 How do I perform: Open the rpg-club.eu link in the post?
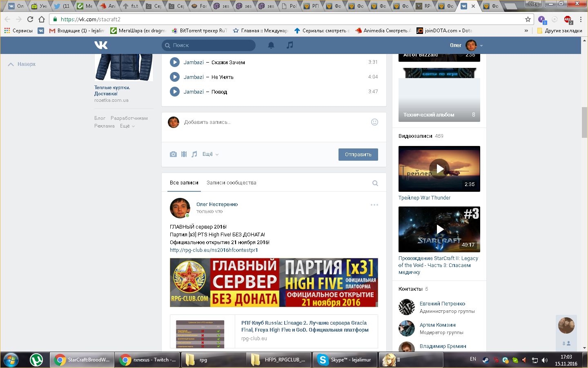tap(214, 250)
